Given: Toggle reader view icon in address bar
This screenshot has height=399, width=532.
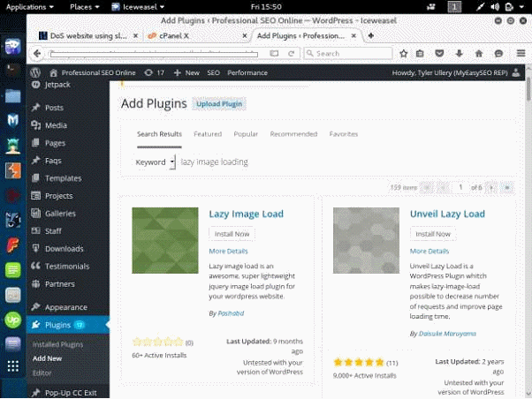Looking at the screenshot, I should click(x=274, y=54).
